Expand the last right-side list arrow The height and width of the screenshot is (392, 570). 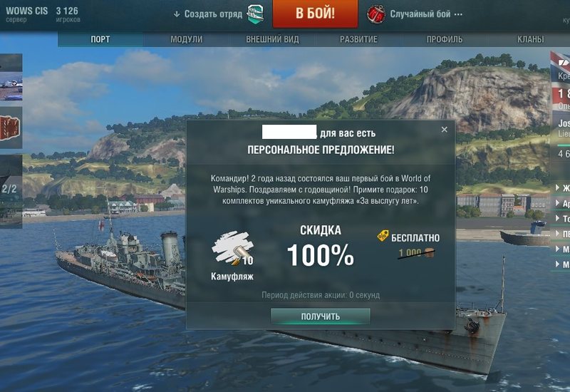coord(558,264)
